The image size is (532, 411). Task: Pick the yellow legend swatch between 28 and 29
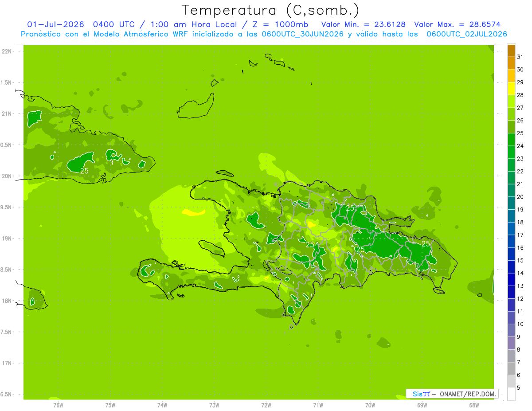coord(511,89)
